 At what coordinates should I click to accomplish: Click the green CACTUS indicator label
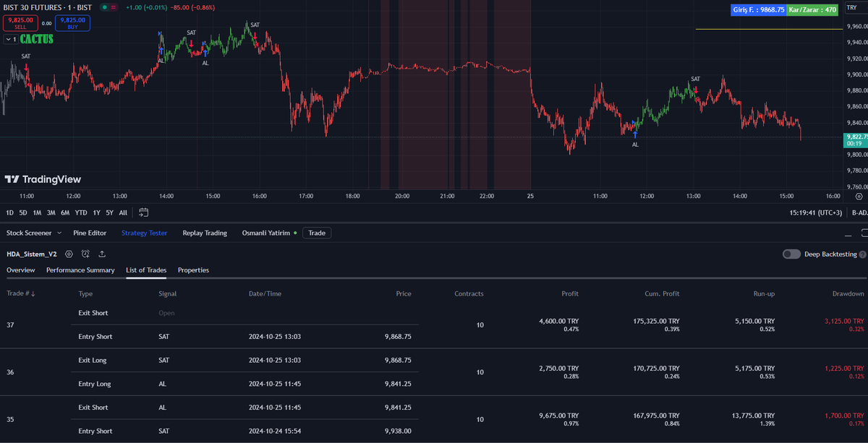coord(37,39)
